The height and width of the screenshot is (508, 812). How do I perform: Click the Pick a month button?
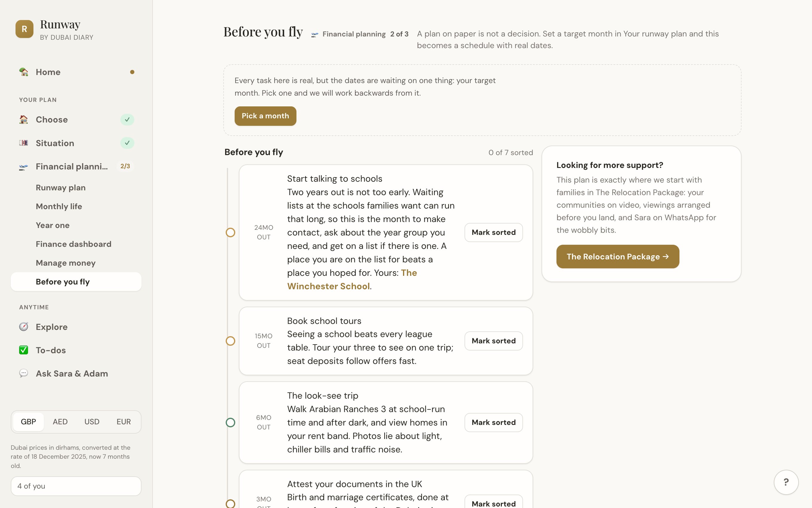[x=265, y=116]
